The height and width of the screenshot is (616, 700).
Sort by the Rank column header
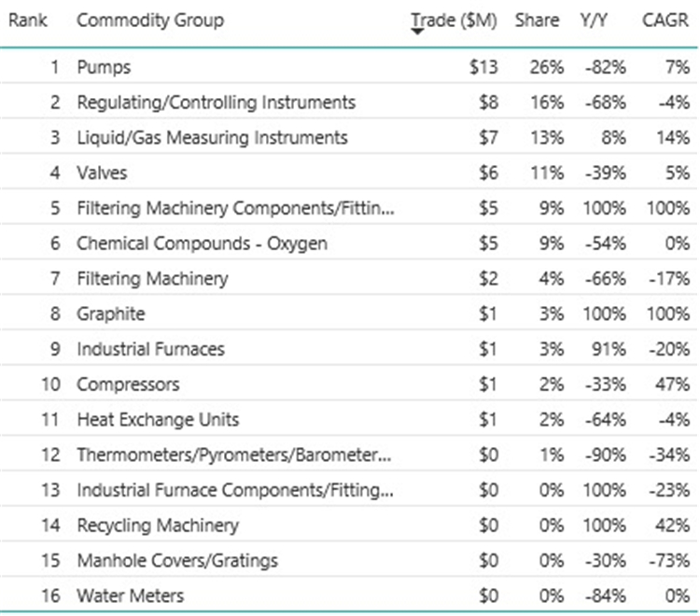point(28,21)
